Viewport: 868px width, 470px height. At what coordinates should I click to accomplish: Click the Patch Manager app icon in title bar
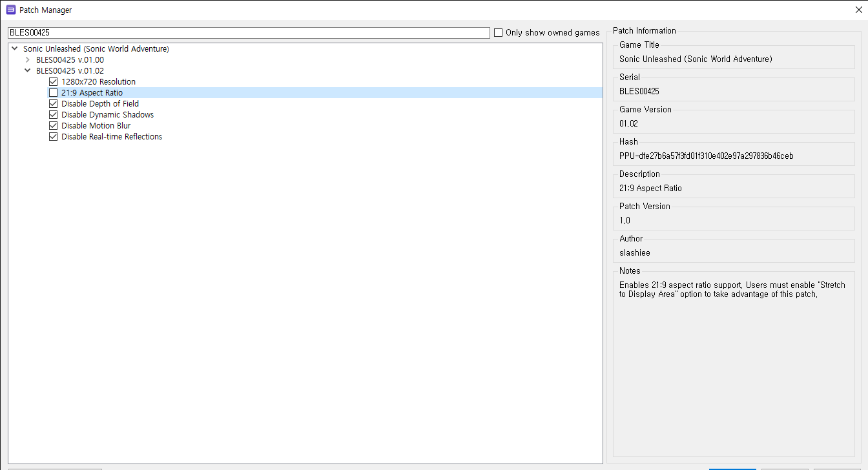(x=11, y=10)
